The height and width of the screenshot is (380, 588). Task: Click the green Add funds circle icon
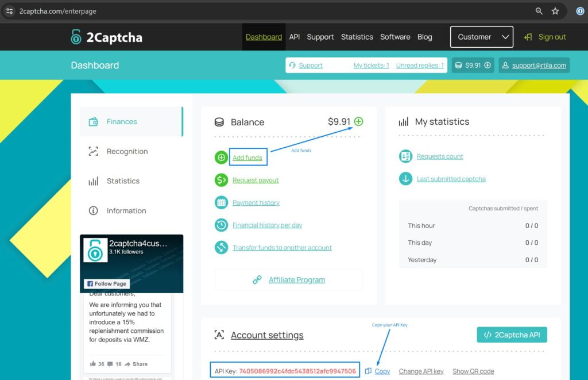tap(221, 158)
